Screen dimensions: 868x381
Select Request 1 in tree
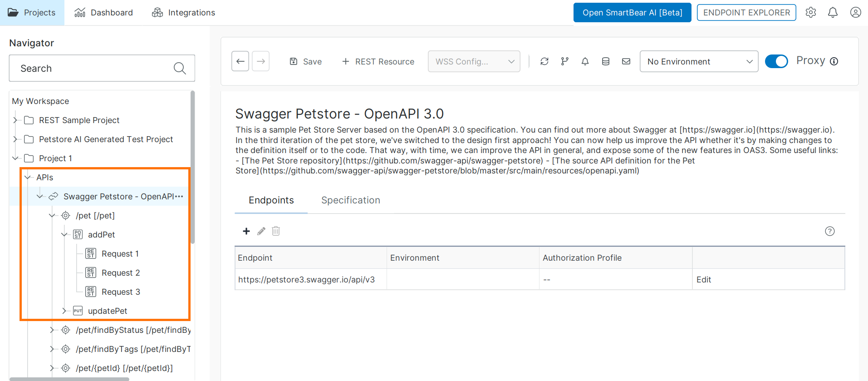pyautogui.click(x=120, y=253)
